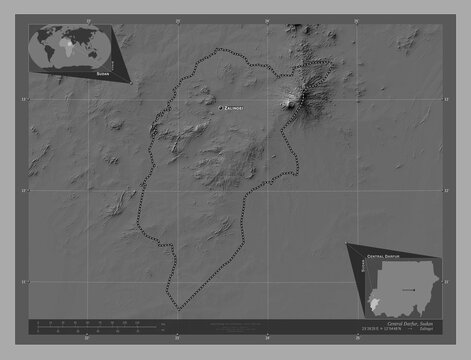The image size is (471, 360).
Task: Click the Khartoum capital marker in Sudan inset
Action: click(x=414, y=290)
